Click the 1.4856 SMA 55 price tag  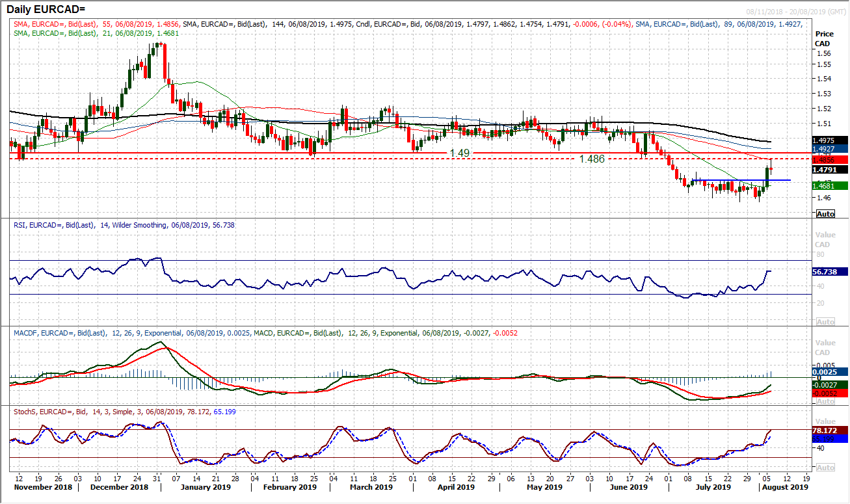(x=830, y=159)
